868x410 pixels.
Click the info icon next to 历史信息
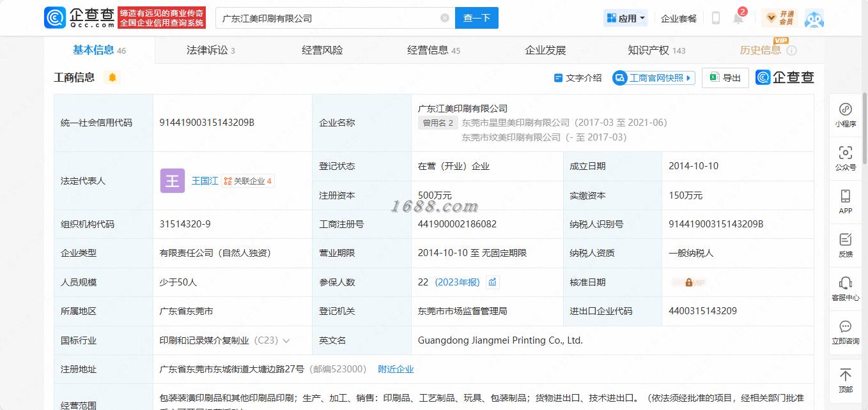[791, 50]
